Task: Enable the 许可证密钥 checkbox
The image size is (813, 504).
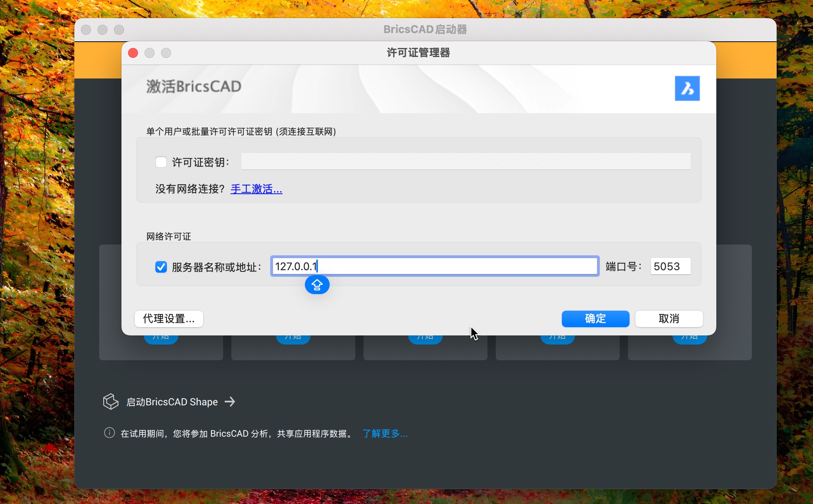Action: click(161, 162)
